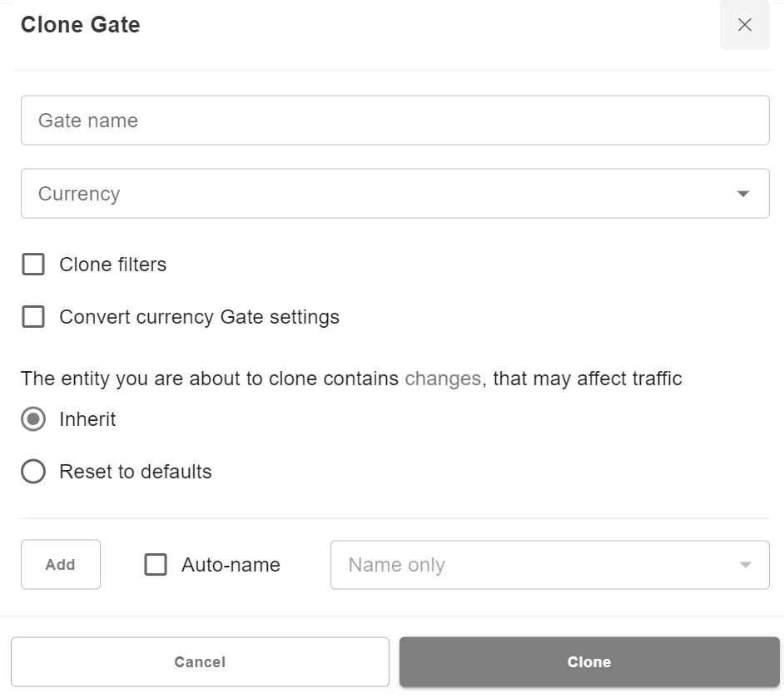
Task: Choose the Reset to defaults radio button
Action: click(x=33, y=472)
